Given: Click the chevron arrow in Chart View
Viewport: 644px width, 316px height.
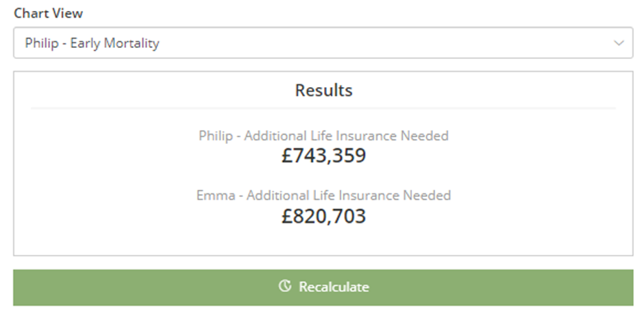Looking at the screenshot, I should click(x=619, y=42).
